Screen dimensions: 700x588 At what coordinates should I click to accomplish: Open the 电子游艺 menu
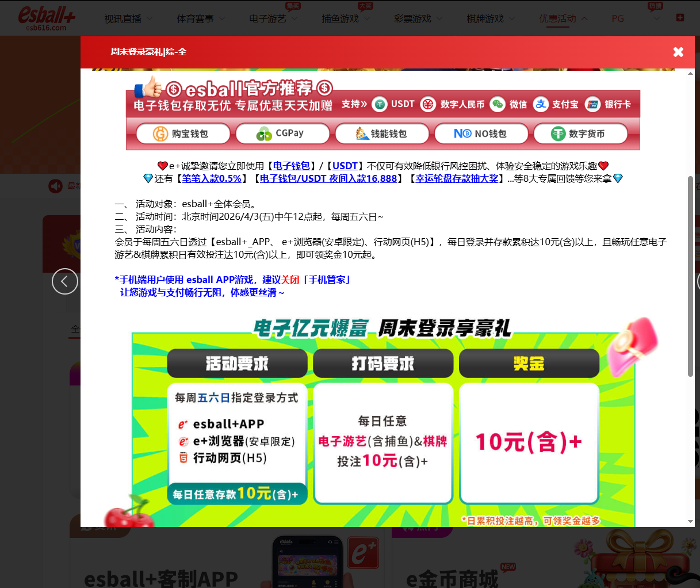click(x=267, y=19)
